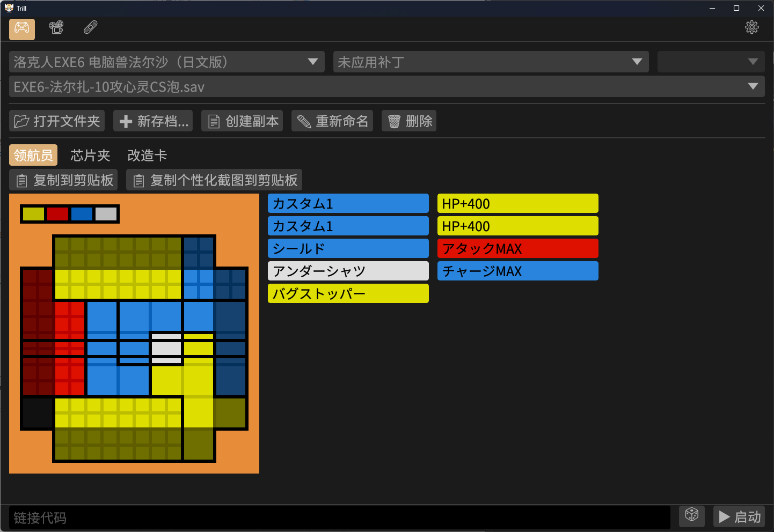Select the 领航员 tab
This screenshot has height=532, width=774.
33,156
